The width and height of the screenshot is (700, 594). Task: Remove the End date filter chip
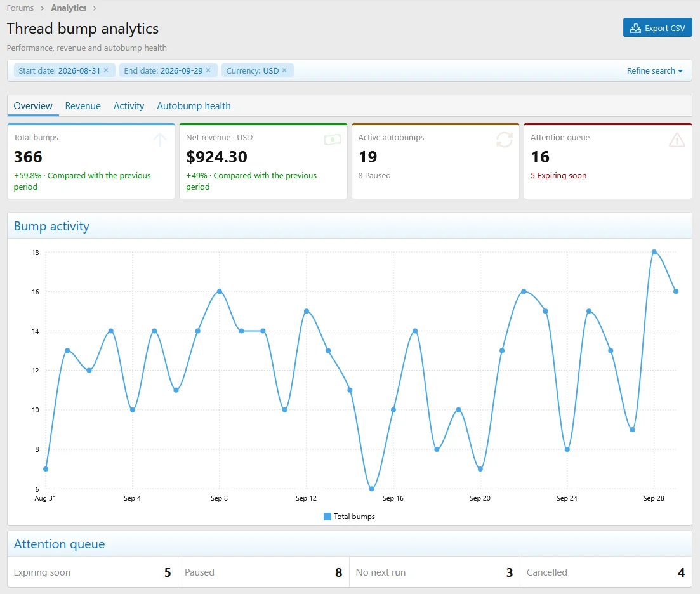[208, 70]
